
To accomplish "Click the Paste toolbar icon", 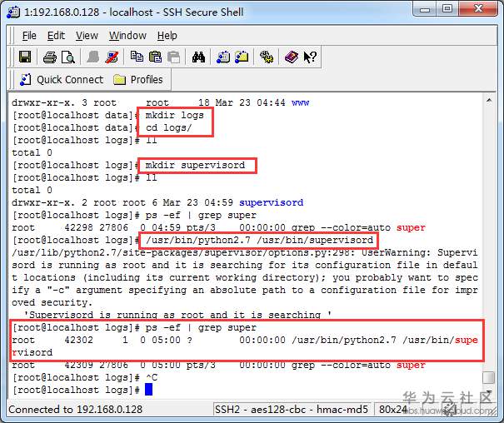I will click(155, 57).
